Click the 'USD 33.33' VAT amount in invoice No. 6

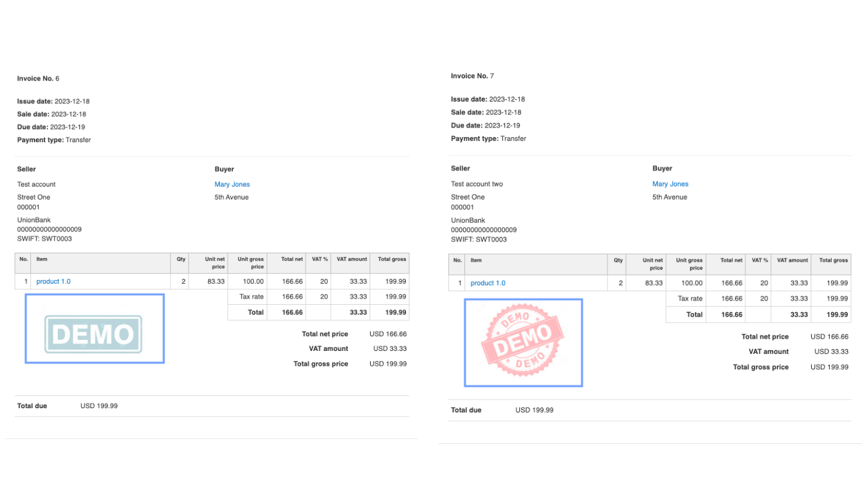click(390, 348)
